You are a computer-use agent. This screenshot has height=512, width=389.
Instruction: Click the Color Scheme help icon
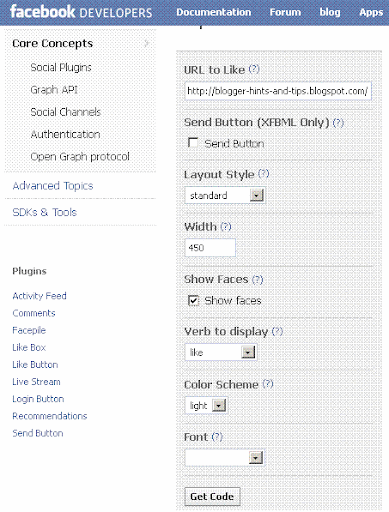[x=268, y=384]
